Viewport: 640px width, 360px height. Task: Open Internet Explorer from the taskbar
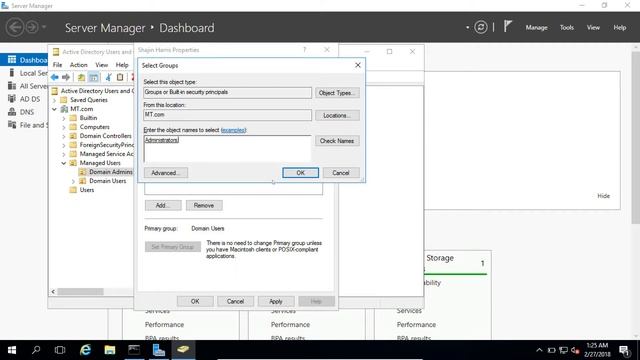tap(85, 350)
